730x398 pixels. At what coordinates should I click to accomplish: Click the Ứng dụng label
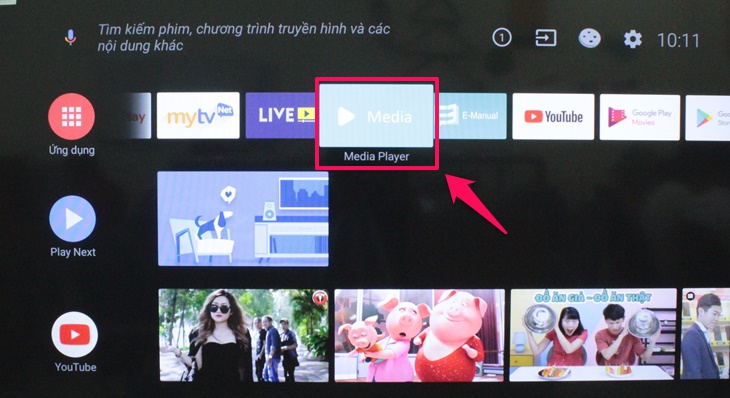tap(72, 150)
